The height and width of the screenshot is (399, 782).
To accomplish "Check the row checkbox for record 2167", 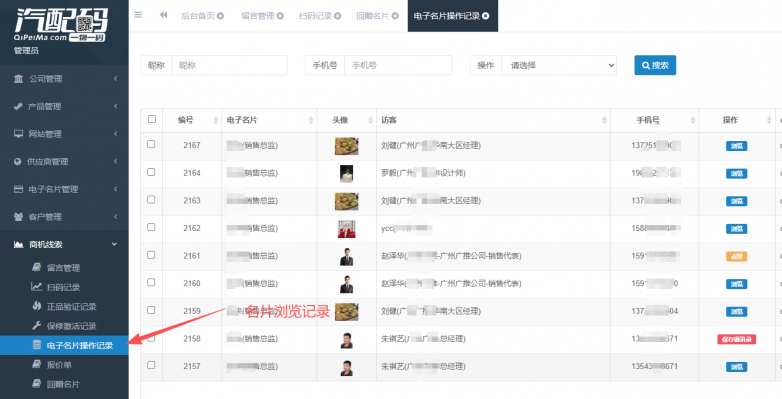I will pos(151,144).
